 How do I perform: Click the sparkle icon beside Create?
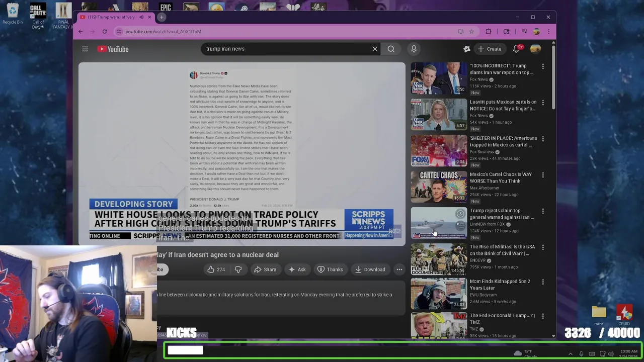coord(466,49)
